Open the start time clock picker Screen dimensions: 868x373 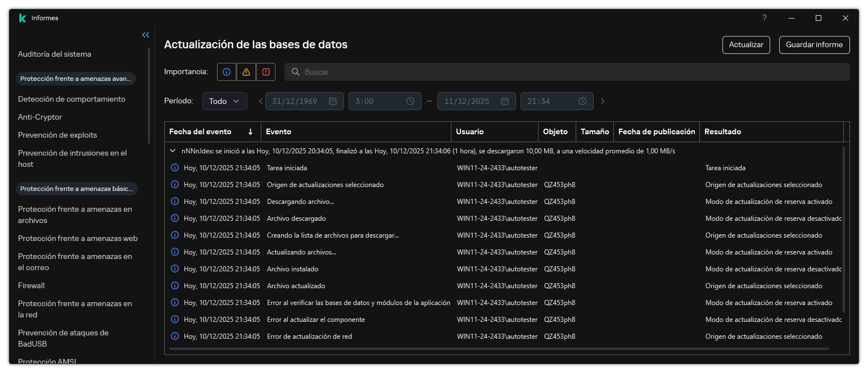[410, 101]
